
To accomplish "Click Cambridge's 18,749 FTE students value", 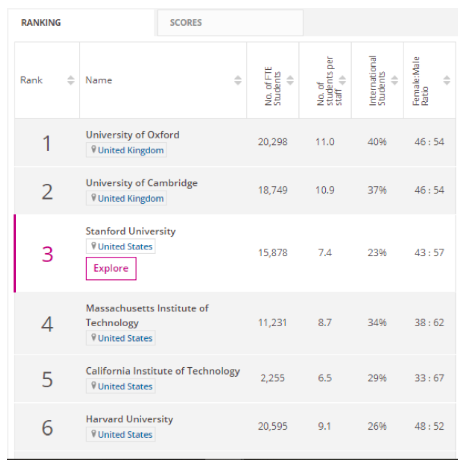I will click(273, 190).
